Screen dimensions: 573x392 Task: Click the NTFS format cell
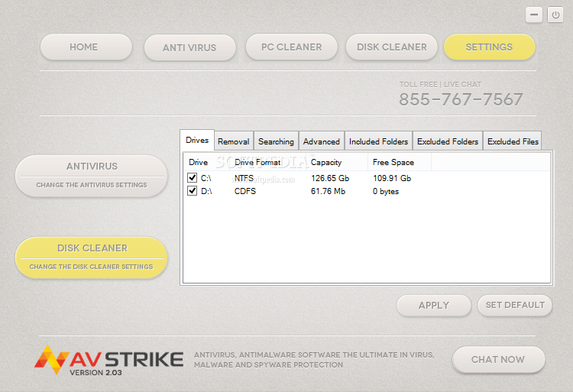(x=244, y=178)
